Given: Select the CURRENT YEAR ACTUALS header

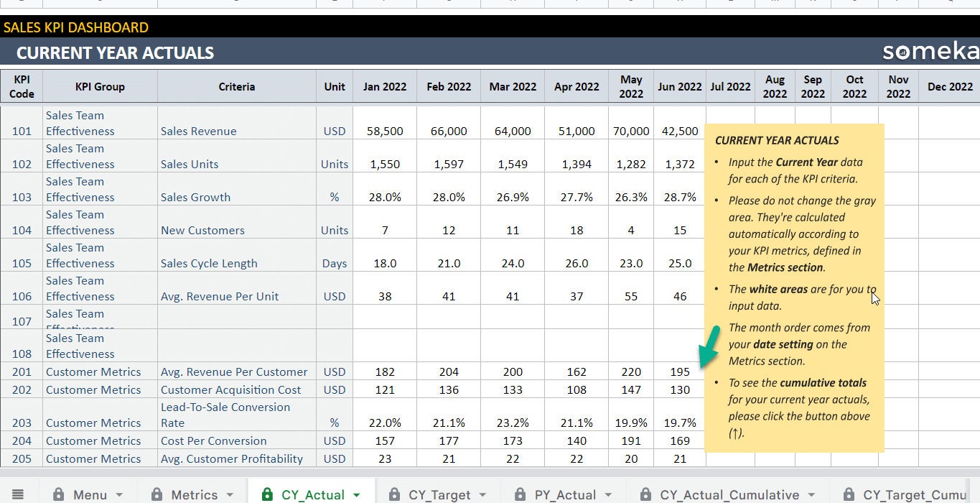Looking at the screenshot, I should coord(115,52).
